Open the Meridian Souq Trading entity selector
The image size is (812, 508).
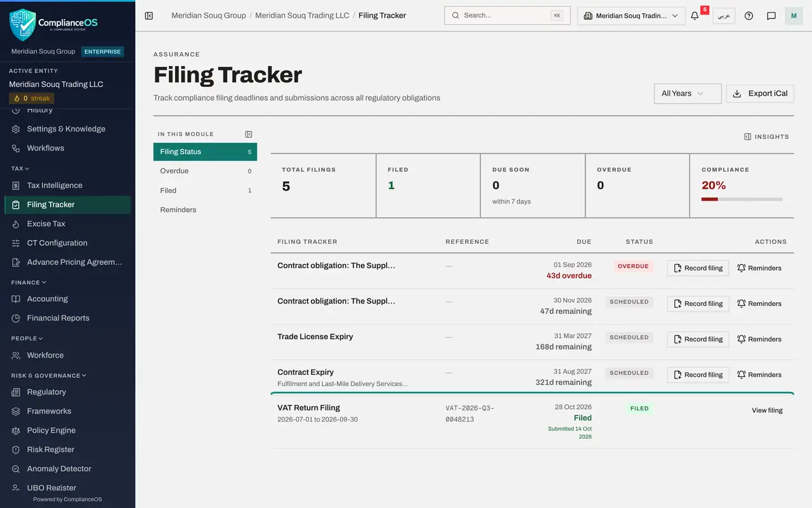(x=631, y=16)
